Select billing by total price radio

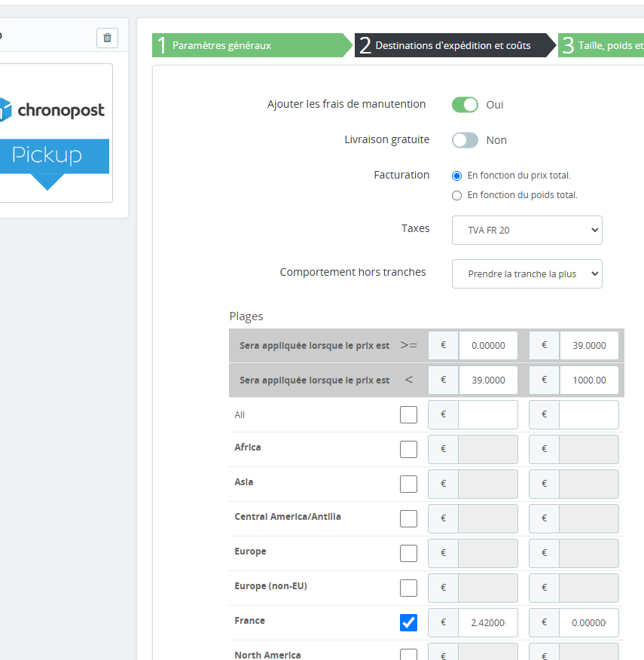(456, 176)
